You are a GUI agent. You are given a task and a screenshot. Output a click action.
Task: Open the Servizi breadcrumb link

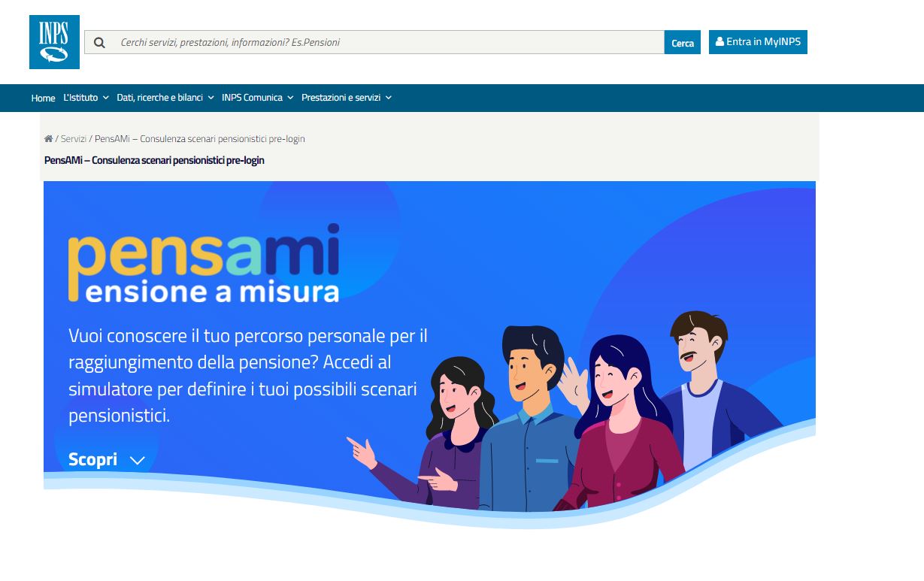pos(74,139)
